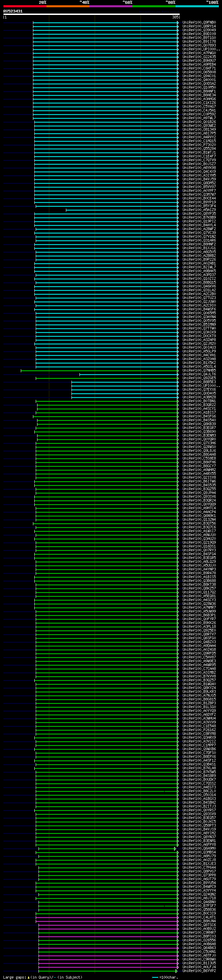
Task: Select hit label UniRef100_Q8KB39
Action: [x=199, y=424]
